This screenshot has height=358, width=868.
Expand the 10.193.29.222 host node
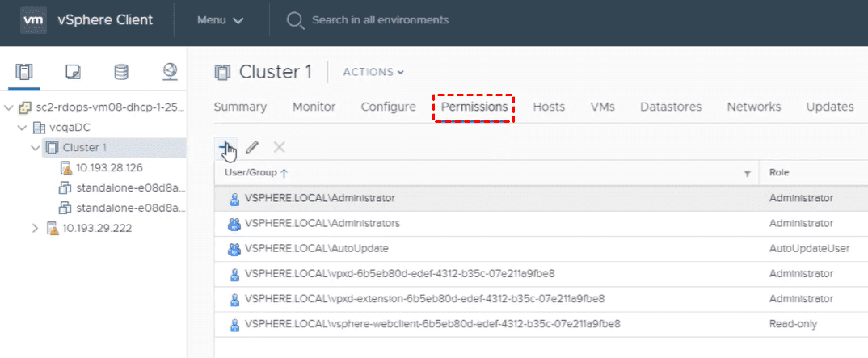pos(35,228)
